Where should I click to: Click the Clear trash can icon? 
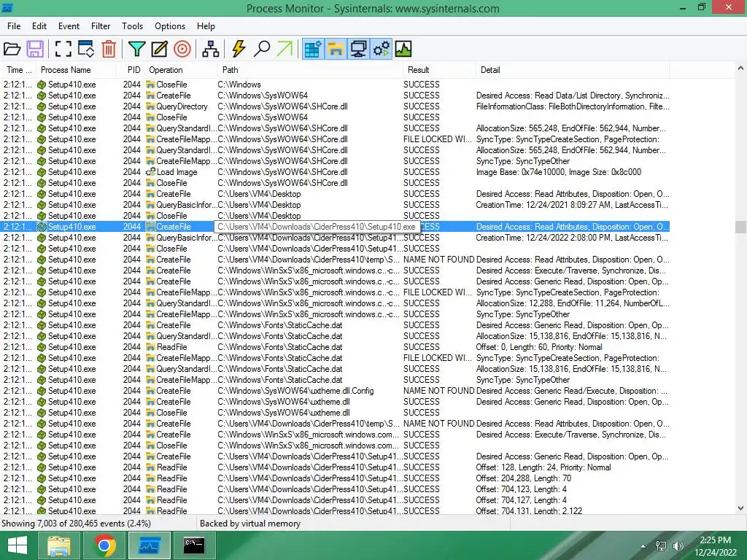click(109, 49)
